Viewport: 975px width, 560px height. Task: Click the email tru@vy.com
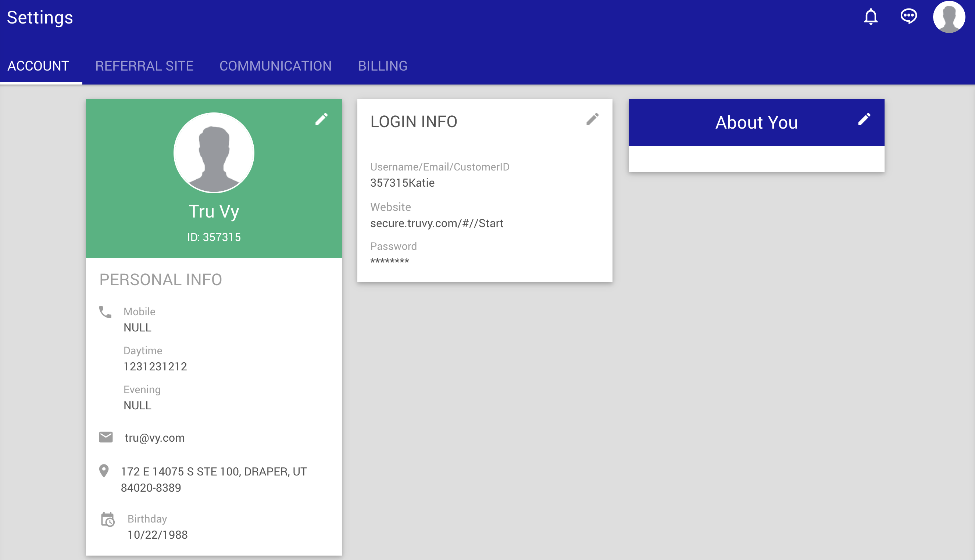click(155, 438)
